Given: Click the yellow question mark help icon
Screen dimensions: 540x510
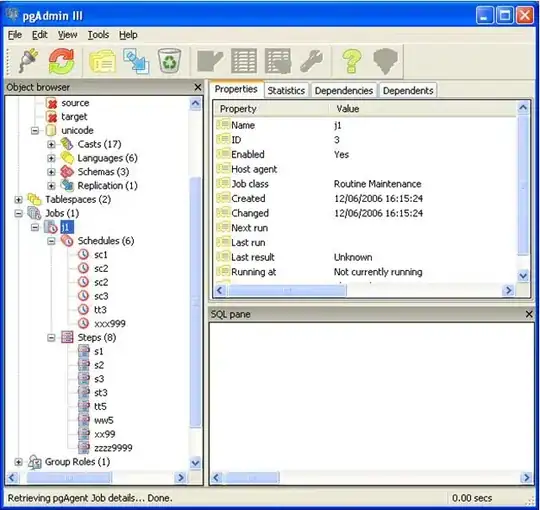Looking at the screenshot, I should [x=351, y=61].
